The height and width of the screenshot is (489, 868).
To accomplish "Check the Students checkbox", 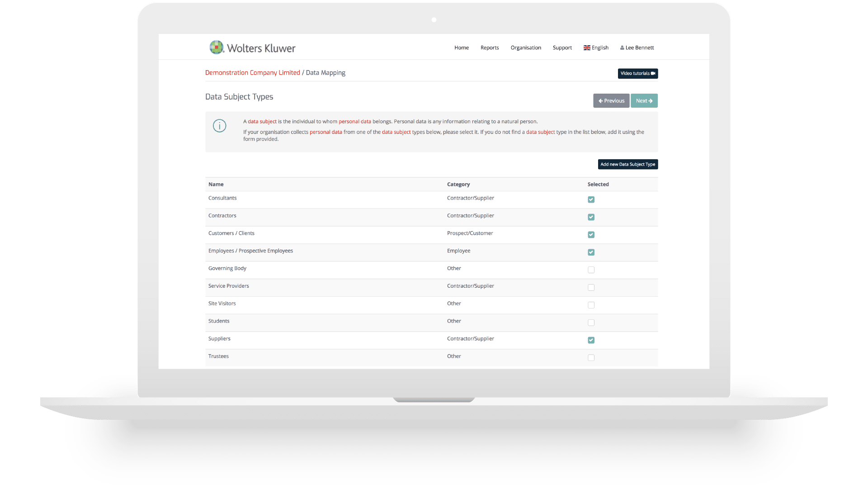I will point(591,323).
